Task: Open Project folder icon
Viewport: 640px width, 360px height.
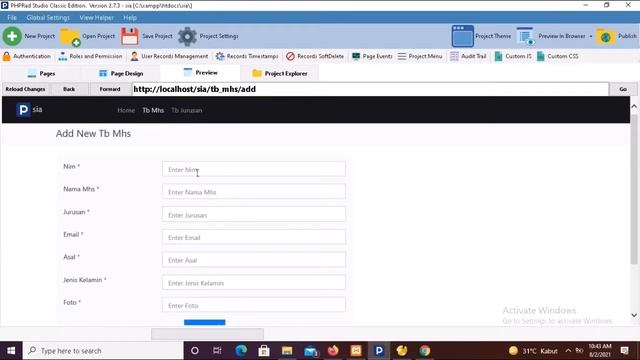Action: [x=70, y=37]
